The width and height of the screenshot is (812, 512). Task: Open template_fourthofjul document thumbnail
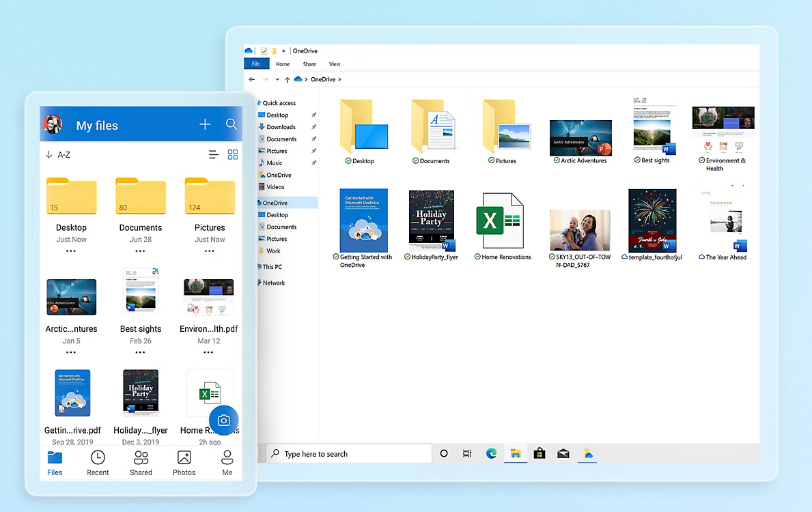(652, 221)
